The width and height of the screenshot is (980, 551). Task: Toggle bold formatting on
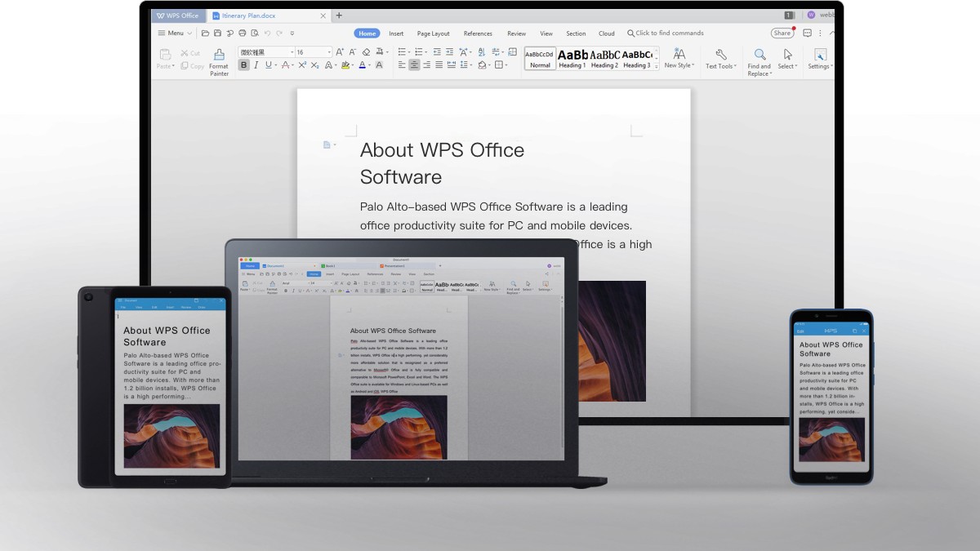tap(243, 64)
